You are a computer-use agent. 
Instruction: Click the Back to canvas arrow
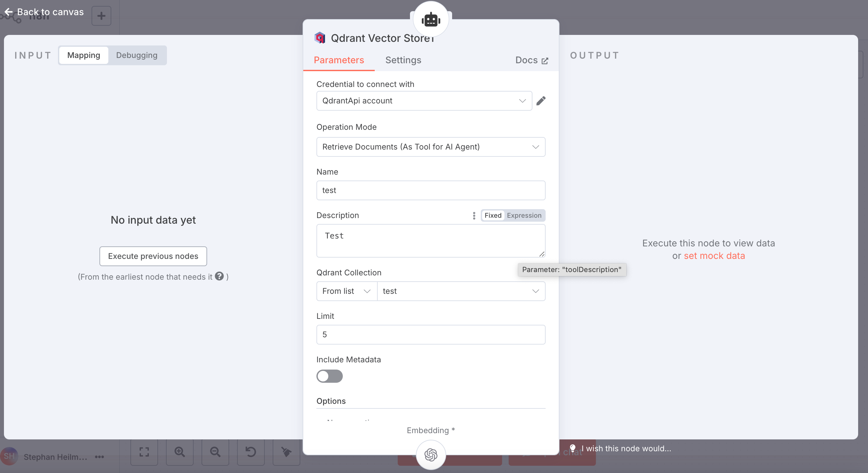9,12
